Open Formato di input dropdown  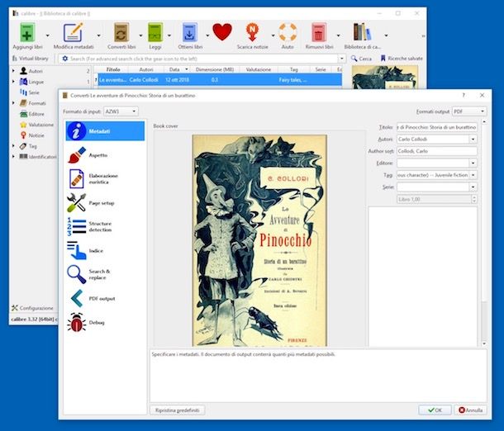(x=121, y=111)
